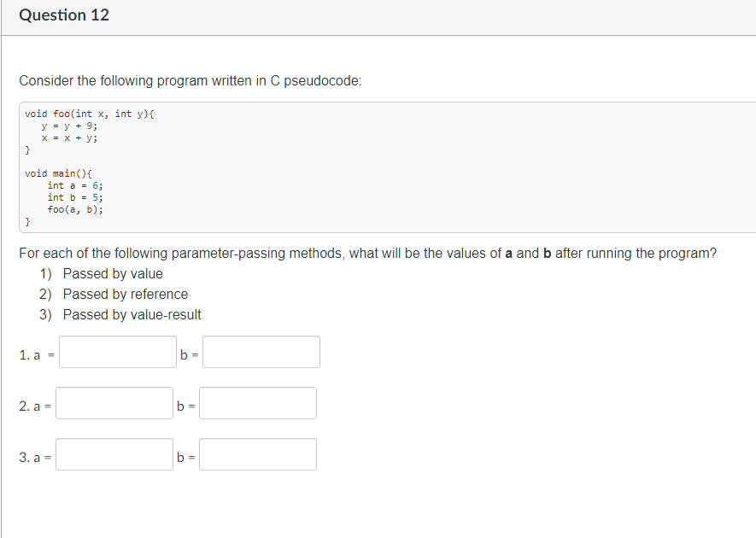Click the int a = 6 code line
The image size is (756, 538).
click(x=69, y=184)
